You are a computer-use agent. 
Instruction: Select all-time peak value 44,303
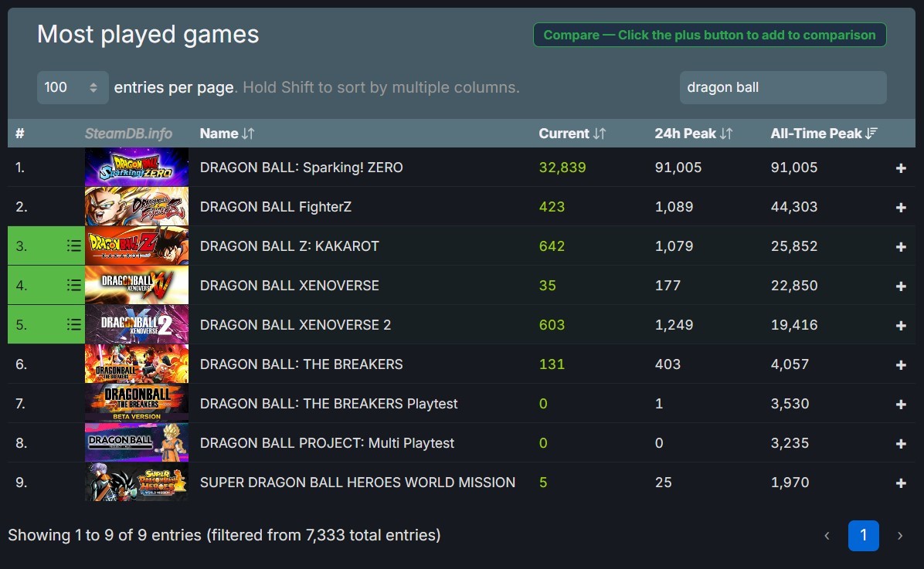(793, 207)
